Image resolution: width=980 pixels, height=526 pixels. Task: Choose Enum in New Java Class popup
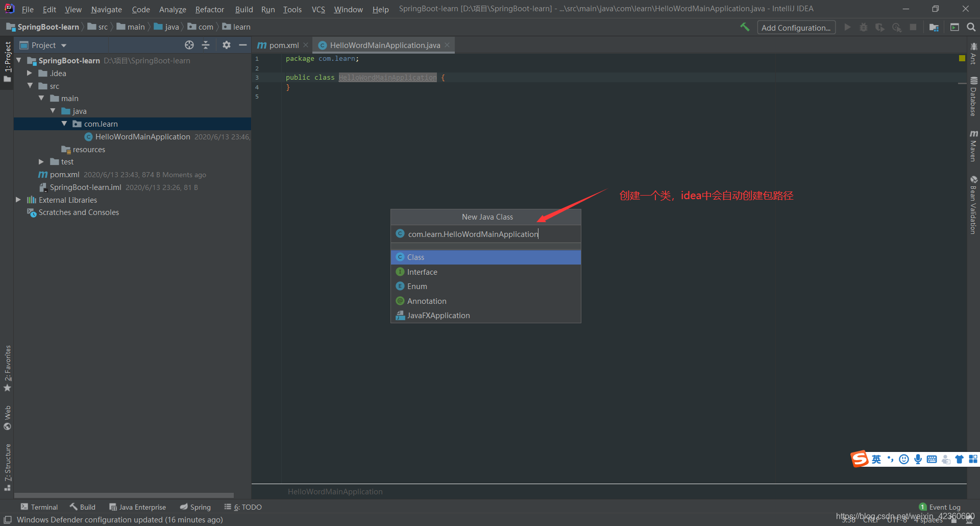(x=486, y=286)
